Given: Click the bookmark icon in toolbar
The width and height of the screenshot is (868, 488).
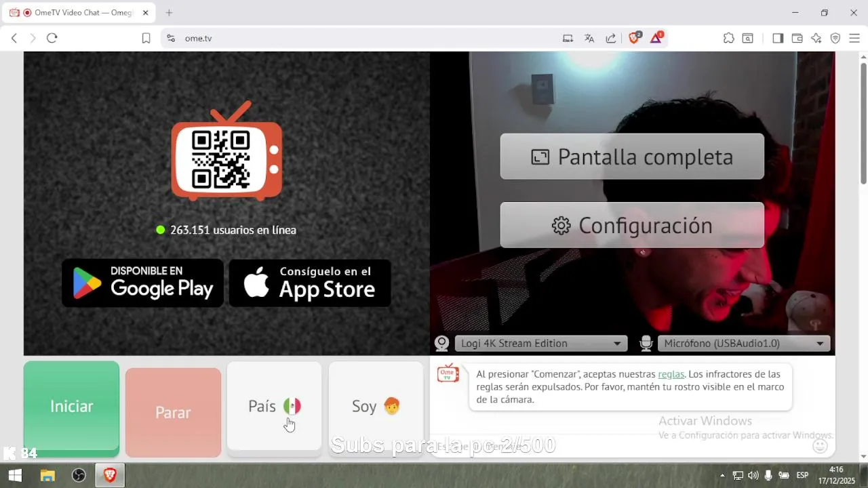Looking at the screenshot, I should tap(146, 39).
